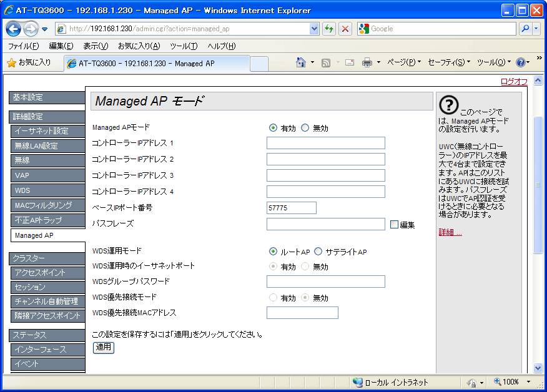Image resolution: width=547 pixels, height=392 pixels.
Task: Open the セーフティ(S) toolbar menu
Action: tap(448, 62)
